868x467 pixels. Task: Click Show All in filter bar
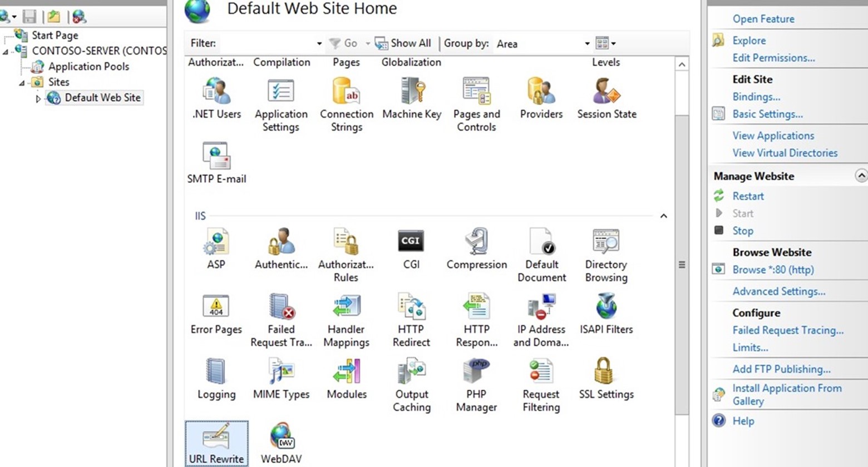pos(403,43)
